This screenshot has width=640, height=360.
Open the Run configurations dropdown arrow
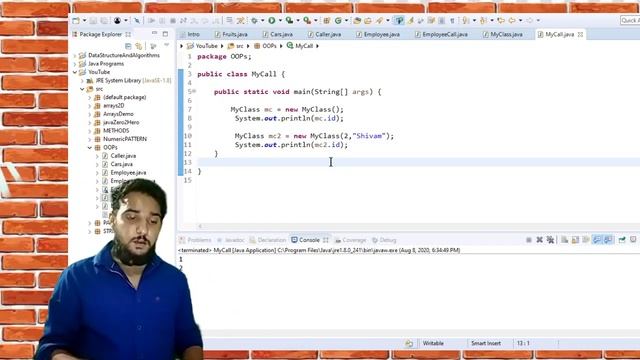click(280, 20)
